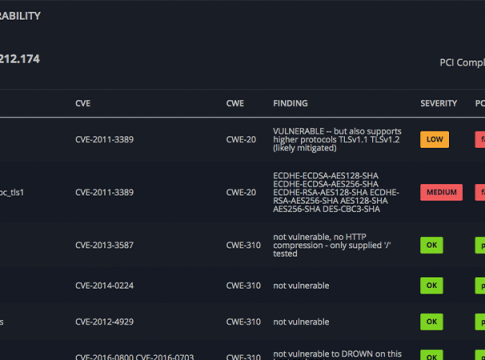485x360 pixels.
Task: Select 'not vulnerable to DROWN on this' finding
Action: pyautogui.click(x=337, y=355)
